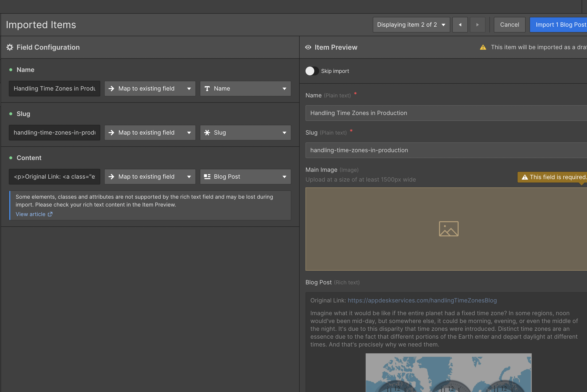The height and width of the screenshot is (392, 587).
Task: Go to previous item with left arrow
Action: (460, 25)
